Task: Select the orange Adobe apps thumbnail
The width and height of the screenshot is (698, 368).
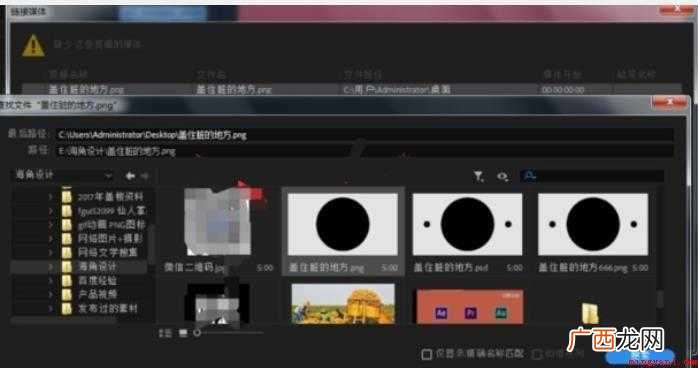Action: pyautogui.click(x=470, y=307)
